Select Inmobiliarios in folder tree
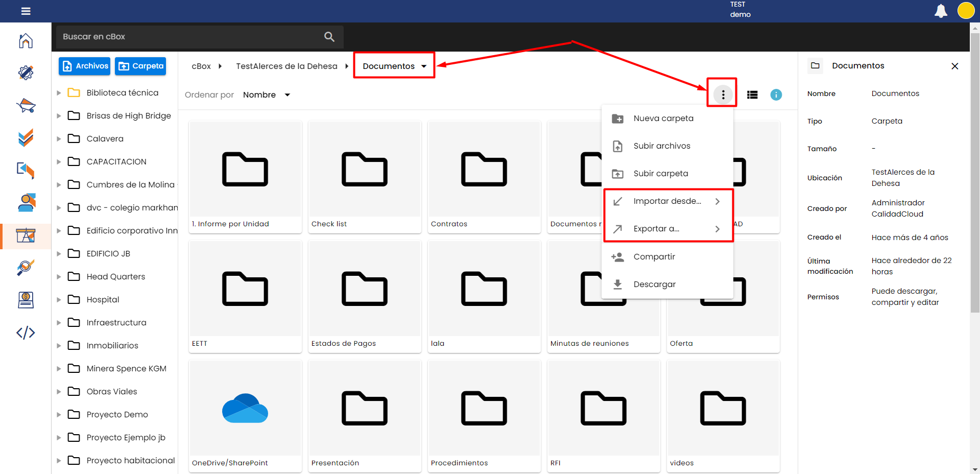The width and height of the screenshot is (980, 474). pyautogui.click(x=112, y=346)
